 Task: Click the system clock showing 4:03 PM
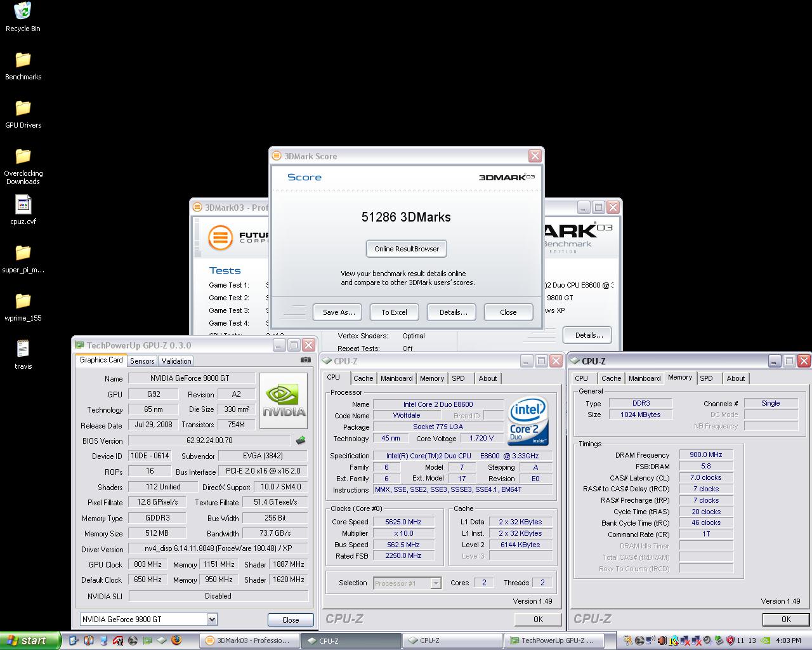point(789,640)
